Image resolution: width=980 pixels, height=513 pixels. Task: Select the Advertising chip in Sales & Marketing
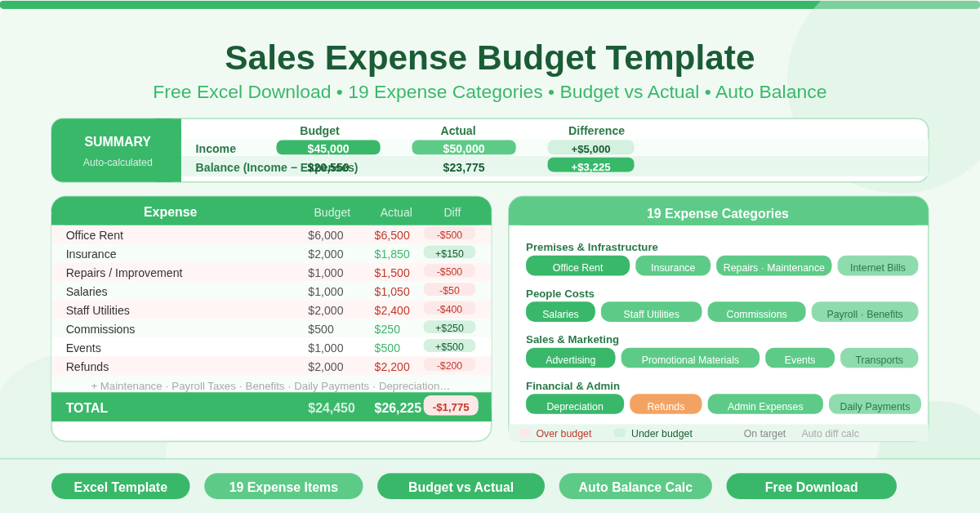tap(570, 358)
